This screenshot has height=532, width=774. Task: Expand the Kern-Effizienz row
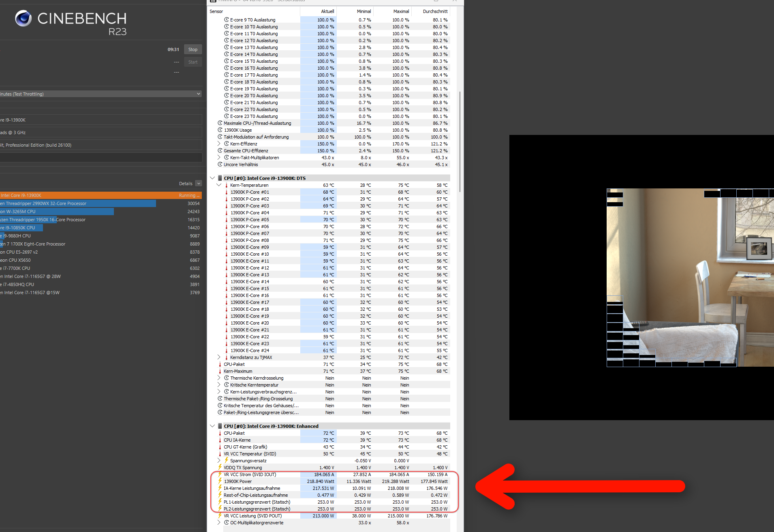[x=219, y=143]
